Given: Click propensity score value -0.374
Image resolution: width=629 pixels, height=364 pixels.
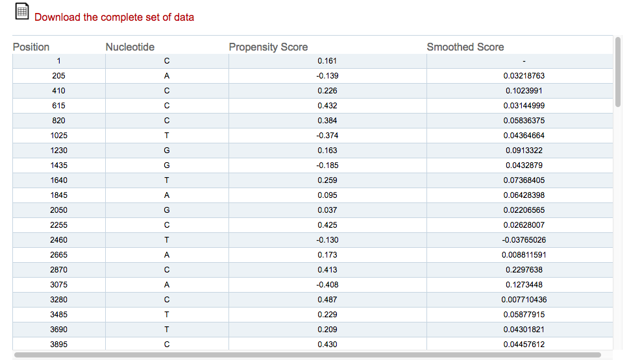Looking at the screenshot, I should click(327, 136).
